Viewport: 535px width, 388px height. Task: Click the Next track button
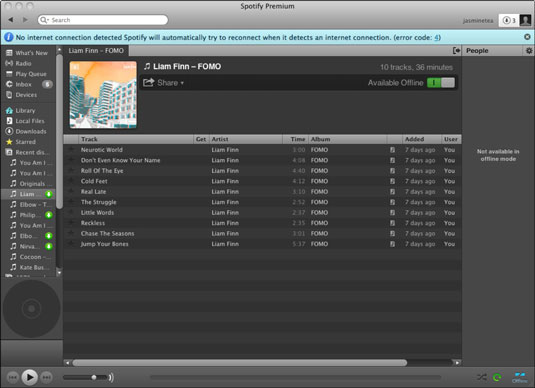click(x=46, y=377)
